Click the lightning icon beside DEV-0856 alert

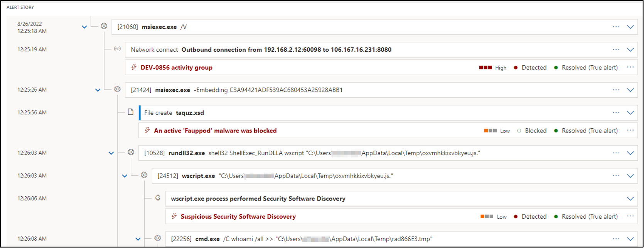coord(134,67)
